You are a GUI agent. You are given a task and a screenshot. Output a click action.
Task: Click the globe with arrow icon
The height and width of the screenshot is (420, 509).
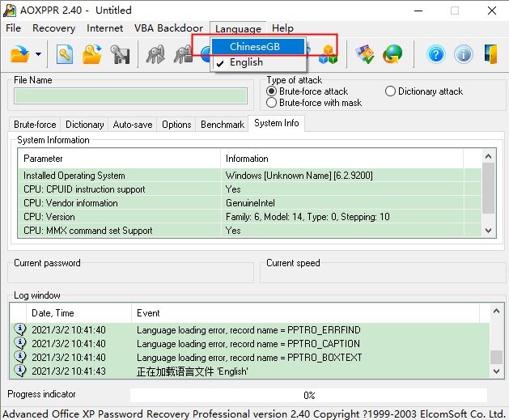tap(392, 54)
